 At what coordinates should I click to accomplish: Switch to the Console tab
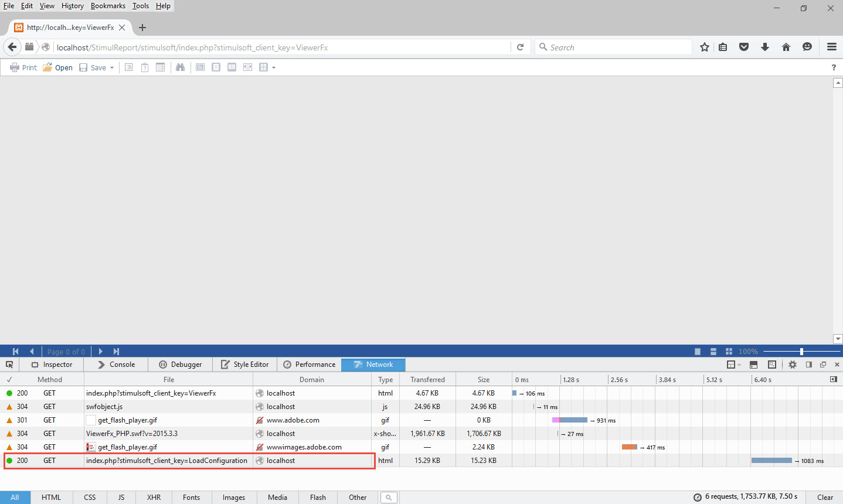coord(116,365)
